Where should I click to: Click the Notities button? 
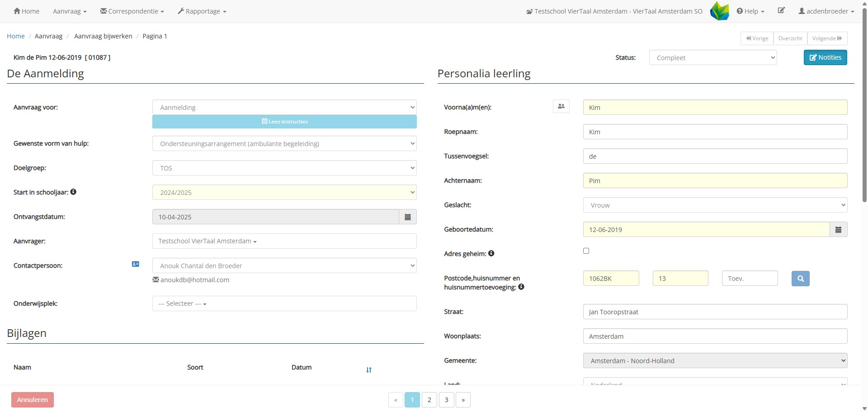point(826,57)
